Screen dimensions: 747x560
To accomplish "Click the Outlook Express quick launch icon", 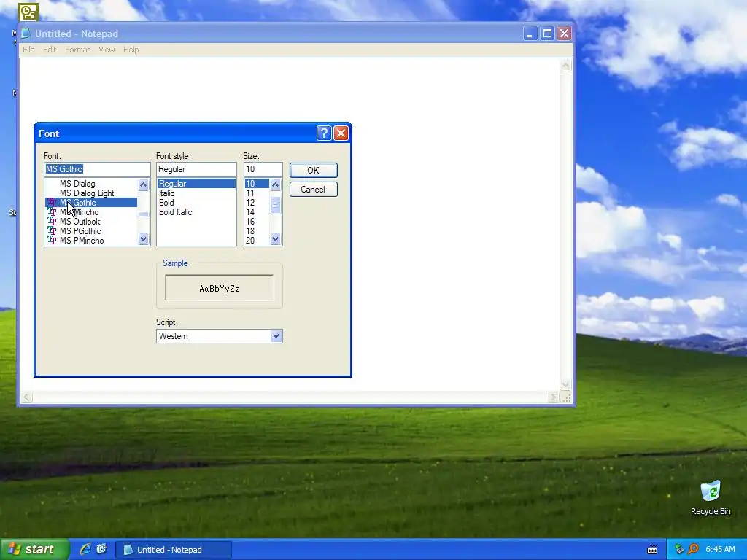I will (x=101, y=549).
